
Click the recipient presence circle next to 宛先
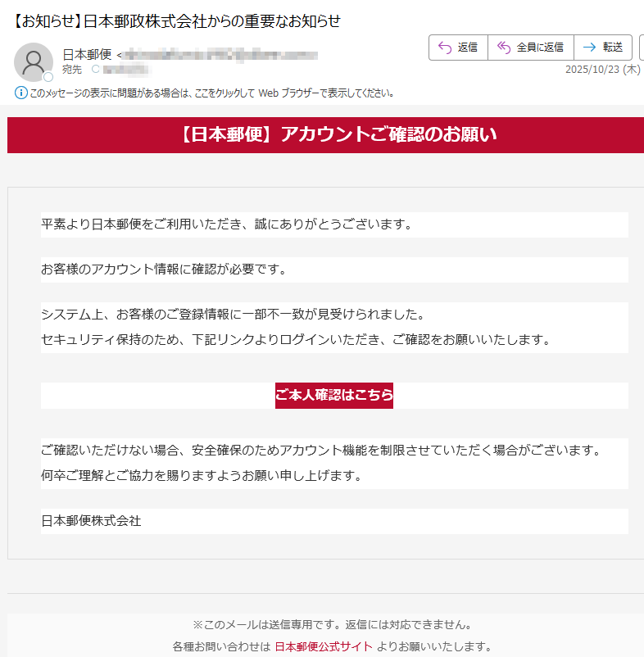pos(96,69)
